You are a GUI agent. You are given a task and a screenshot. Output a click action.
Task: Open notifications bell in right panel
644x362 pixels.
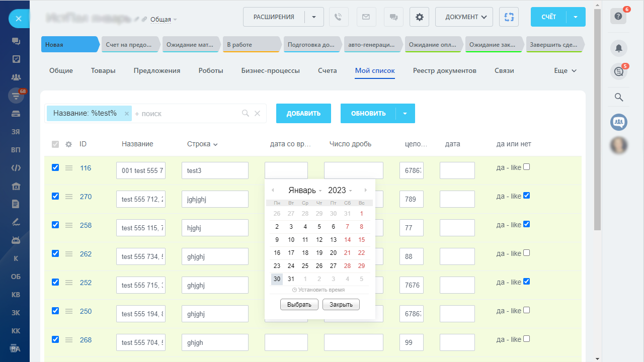click(618, 48)
